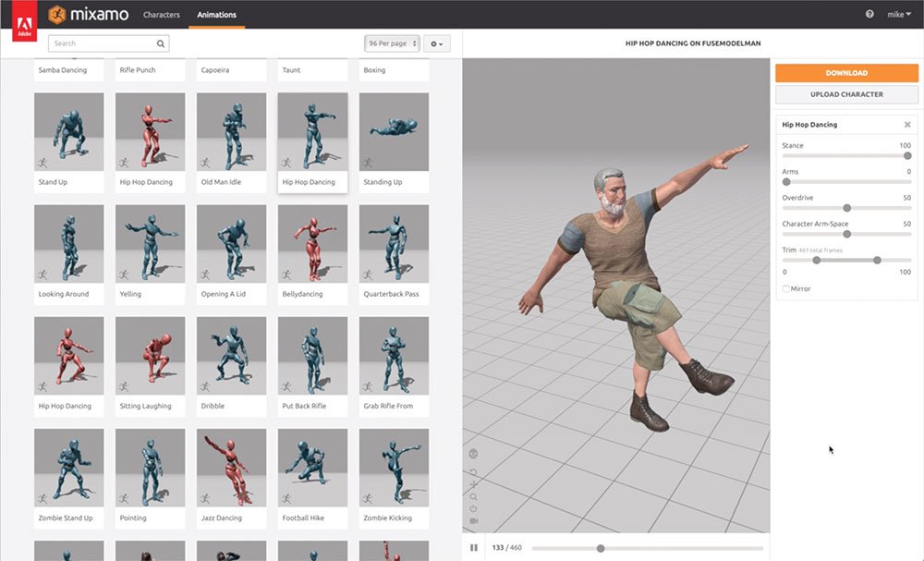Click the pan move icon in viewport
This screenshot has height=561, width=924.
tap(473, 484)
